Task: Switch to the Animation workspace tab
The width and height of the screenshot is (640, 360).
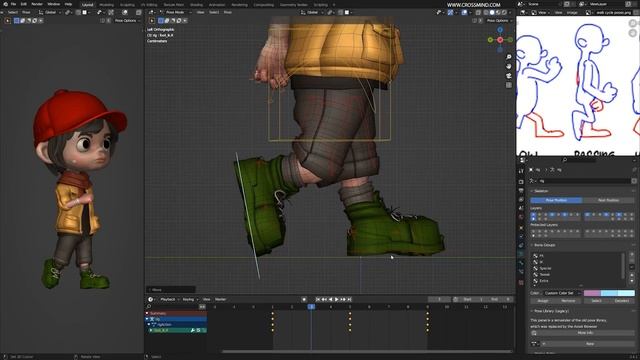Action: [217, 5]
